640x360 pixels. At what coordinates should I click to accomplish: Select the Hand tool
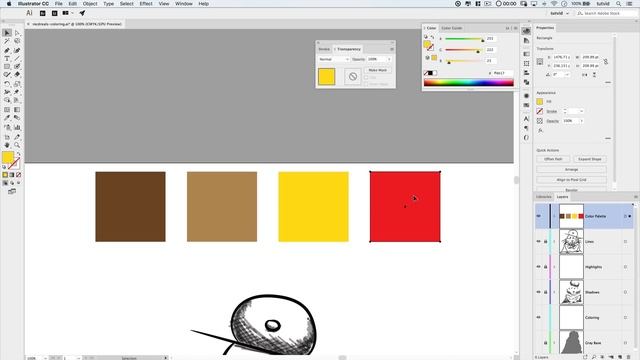pos(7,145)
